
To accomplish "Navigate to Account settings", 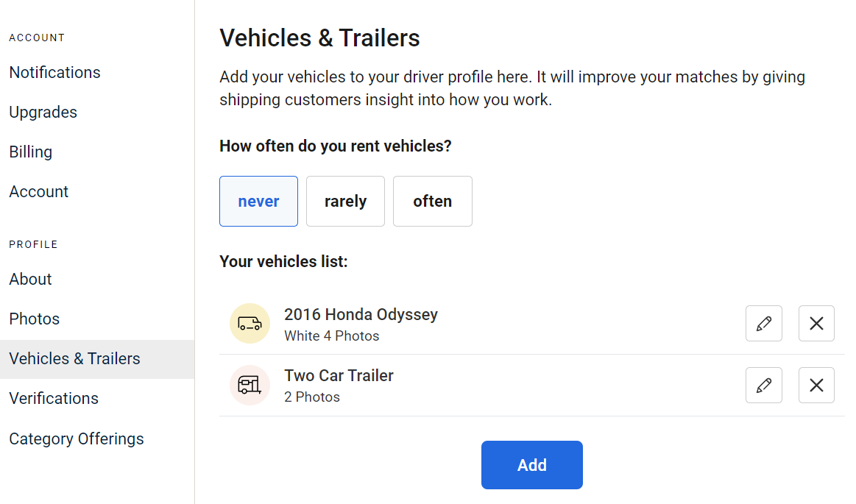I will 39,192.
